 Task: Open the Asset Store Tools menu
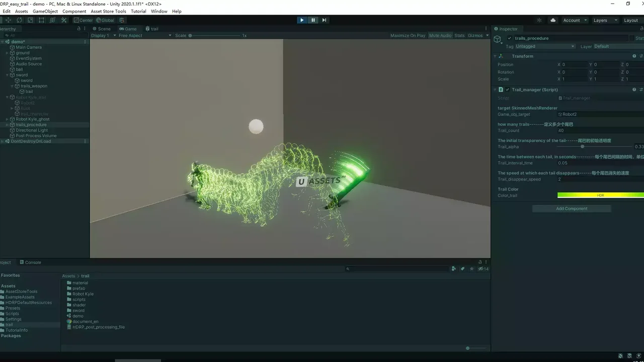pos(109,11)
